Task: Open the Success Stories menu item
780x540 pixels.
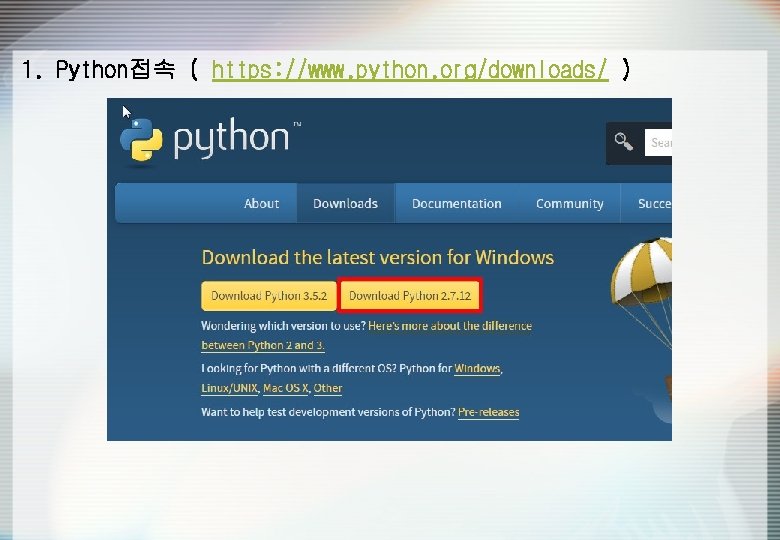Action: (x=654, y=203)
